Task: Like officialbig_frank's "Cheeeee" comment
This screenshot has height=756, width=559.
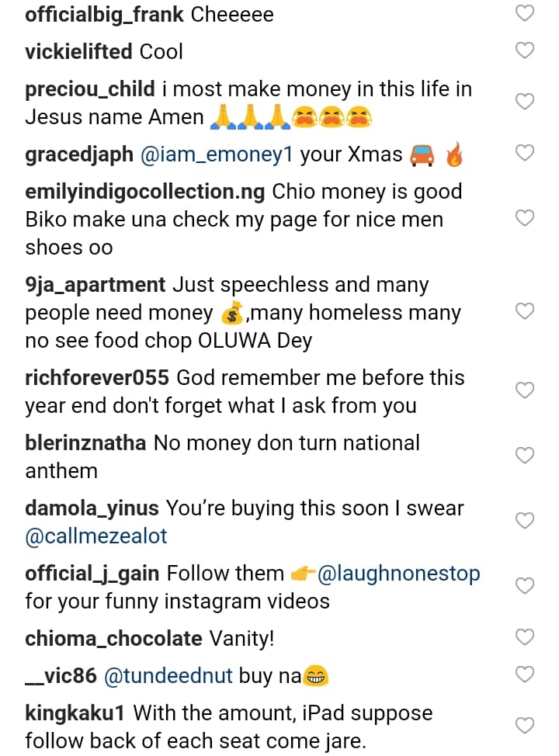Action: tap(526, 13)
